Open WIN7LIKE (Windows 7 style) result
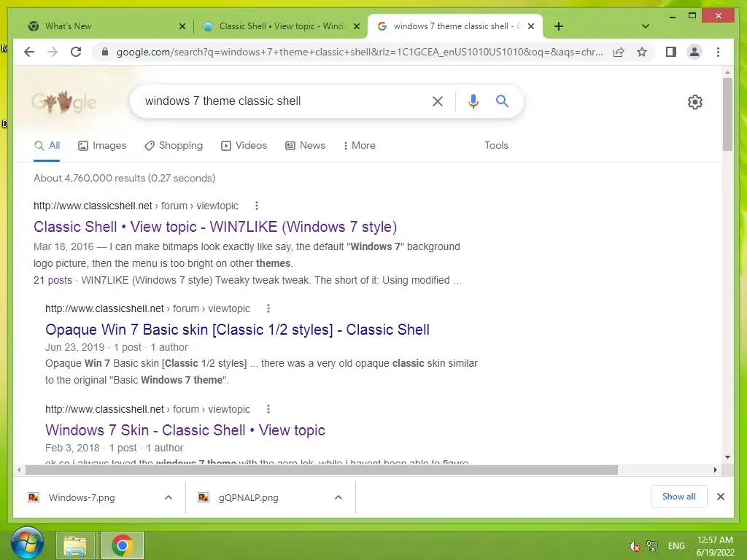 point(215,227)
